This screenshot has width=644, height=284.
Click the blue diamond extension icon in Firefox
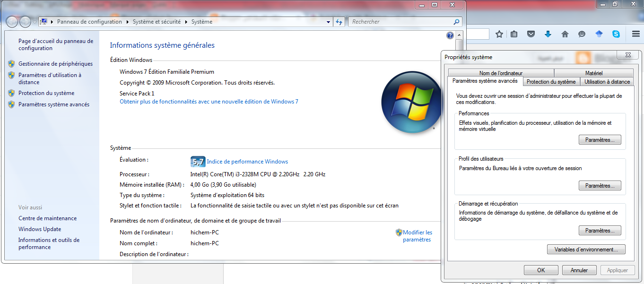(599, 34)
